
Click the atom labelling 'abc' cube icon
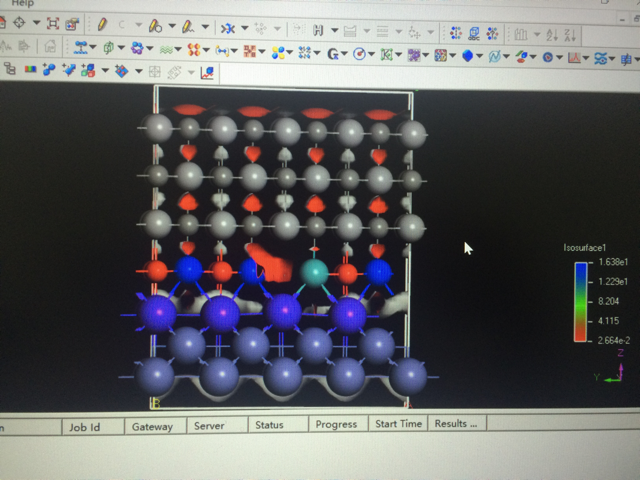(x=474, y=33)
